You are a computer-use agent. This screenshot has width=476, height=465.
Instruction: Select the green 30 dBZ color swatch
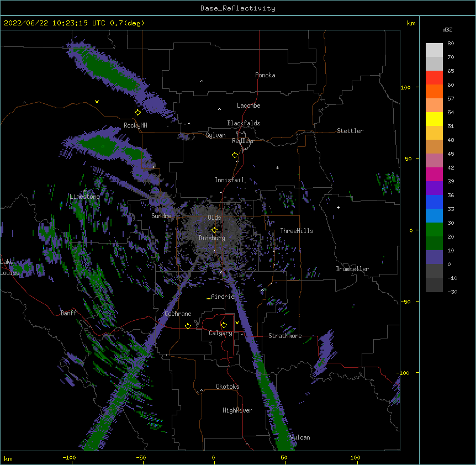coord(434,230)
